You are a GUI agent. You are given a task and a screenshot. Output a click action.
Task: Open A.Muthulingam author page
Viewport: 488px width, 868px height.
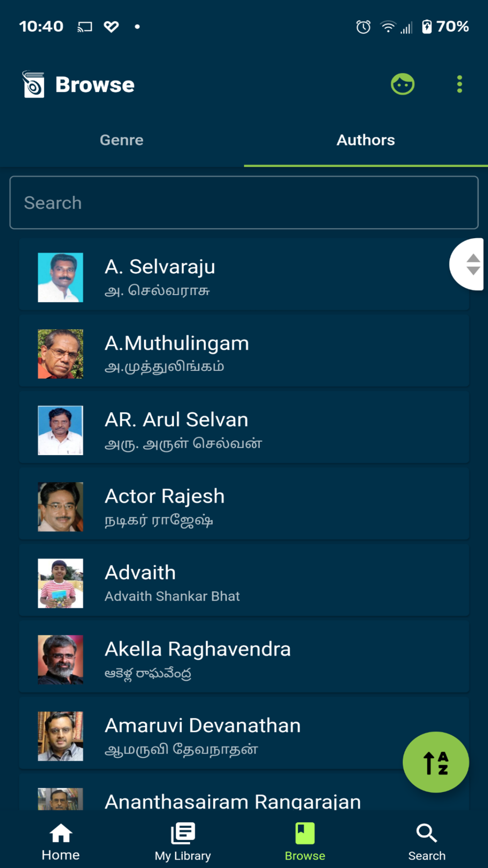(244, 354)
